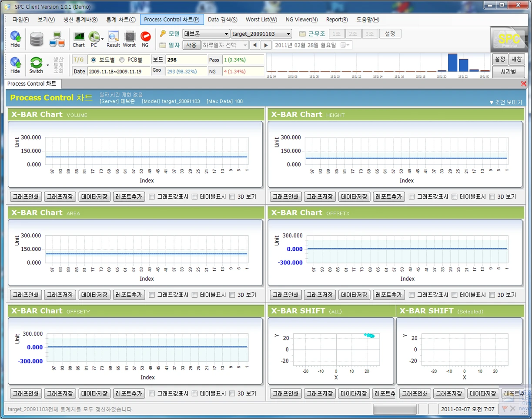532x419 pixels.
Task: Expand the Switch dropdown arrow
Action: [47, 66]
